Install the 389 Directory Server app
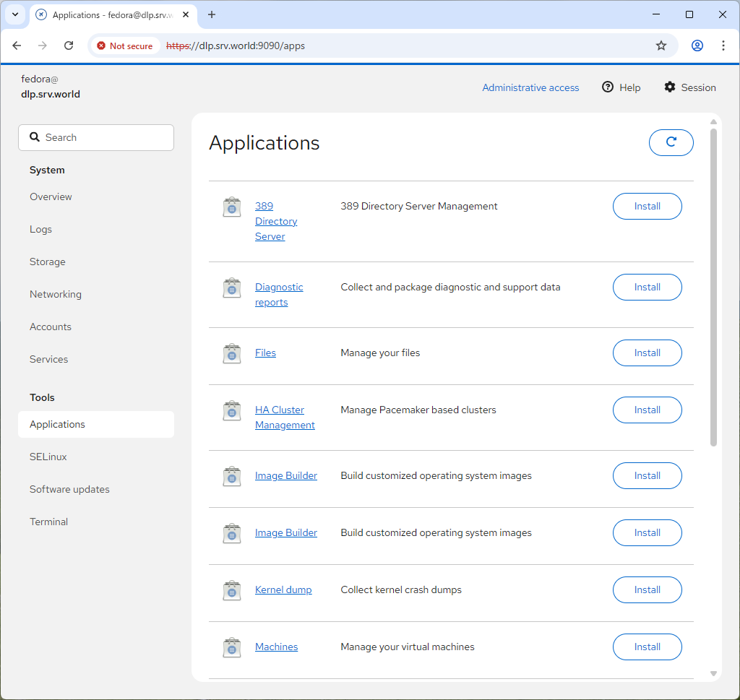The image size is (740, 700). (647, 207)
